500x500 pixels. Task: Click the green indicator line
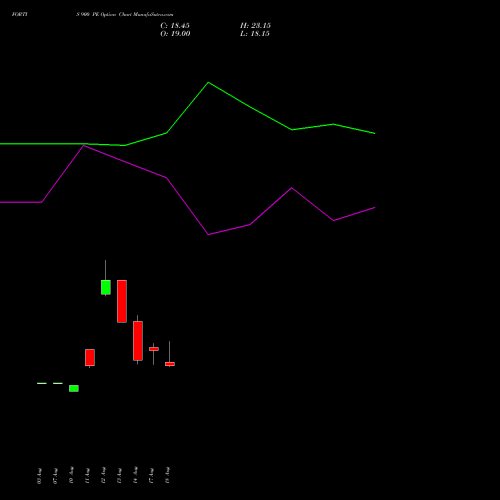point(208,83)
